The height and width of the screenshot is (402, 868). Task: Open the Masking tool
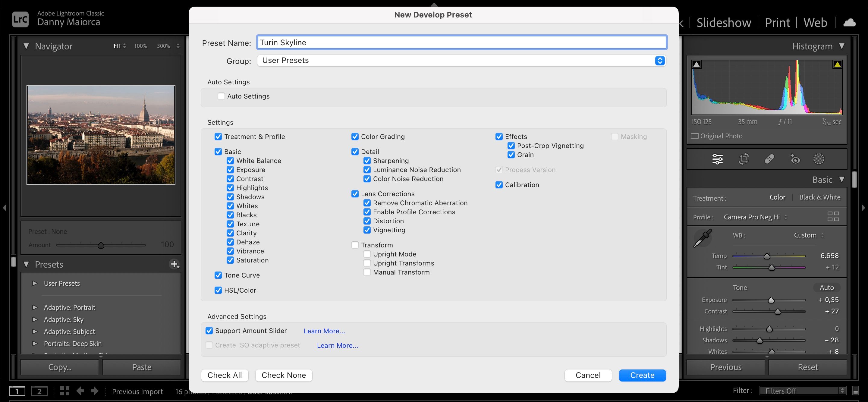pyautogui.click(x=819, y=159)
